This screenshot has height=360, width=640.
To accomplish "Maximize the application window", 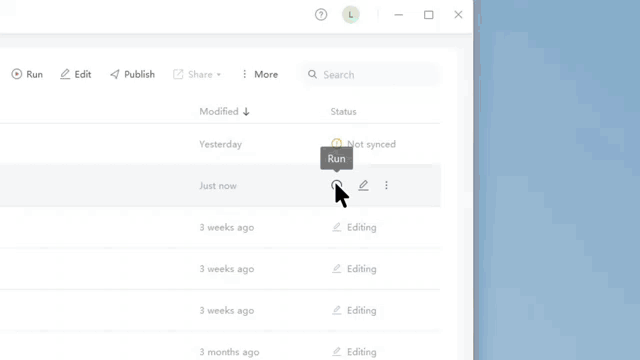I will coord(429,15).
